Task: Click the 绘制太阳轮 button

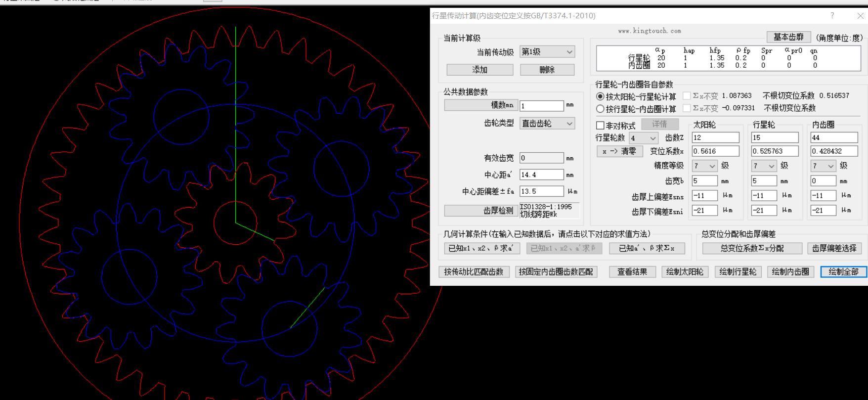Action: pyautogui.click(x=685, y=271)
